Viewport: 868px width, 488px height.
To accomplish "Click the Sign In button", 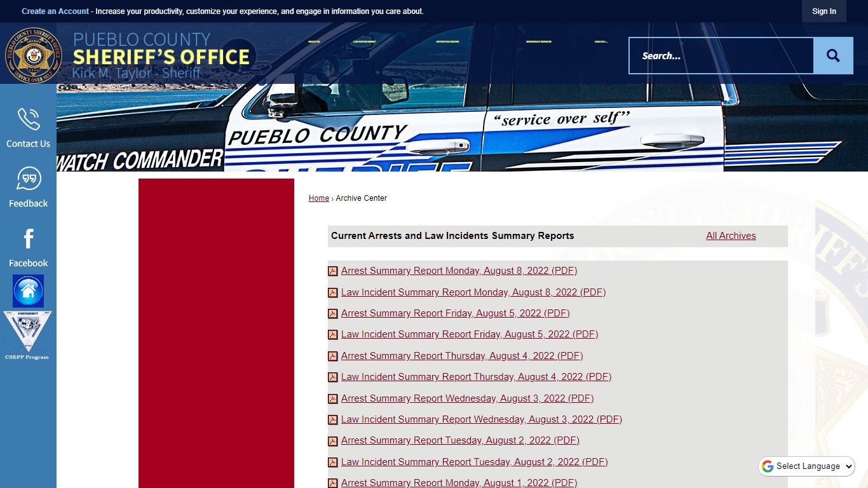I will click(824, 11).
